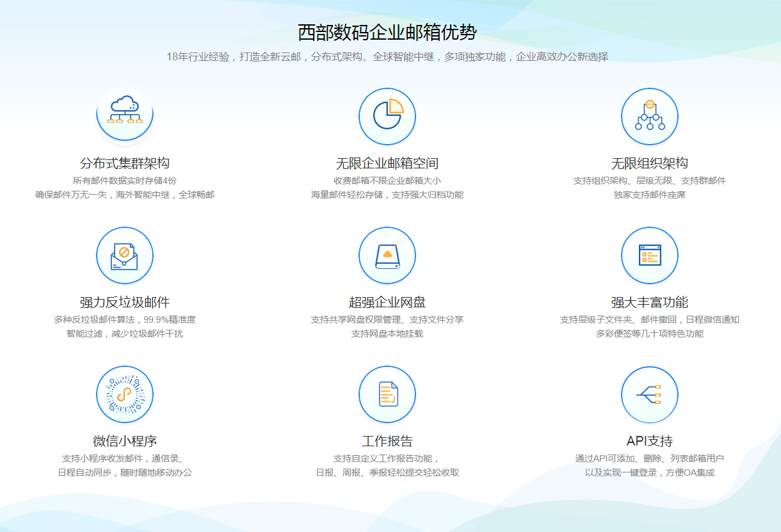The image size is (781, 532).
Task: Click the API support branching icon
Action: (x=650, y=394)
